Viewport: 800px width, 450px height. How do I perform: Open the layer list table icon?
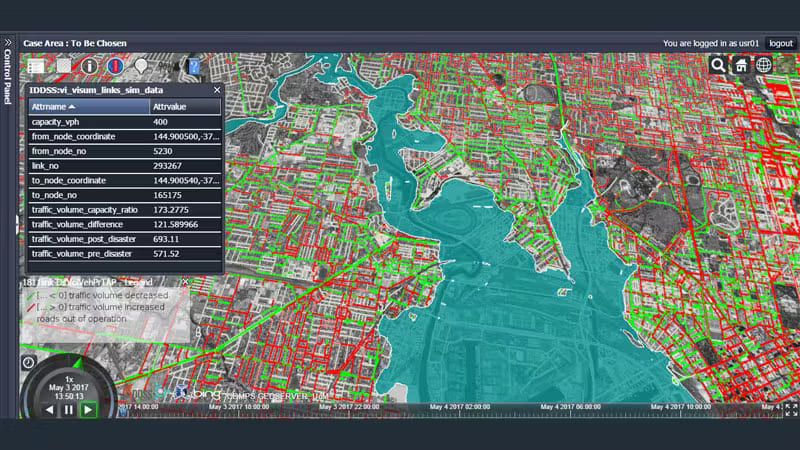tap(36, 66)
